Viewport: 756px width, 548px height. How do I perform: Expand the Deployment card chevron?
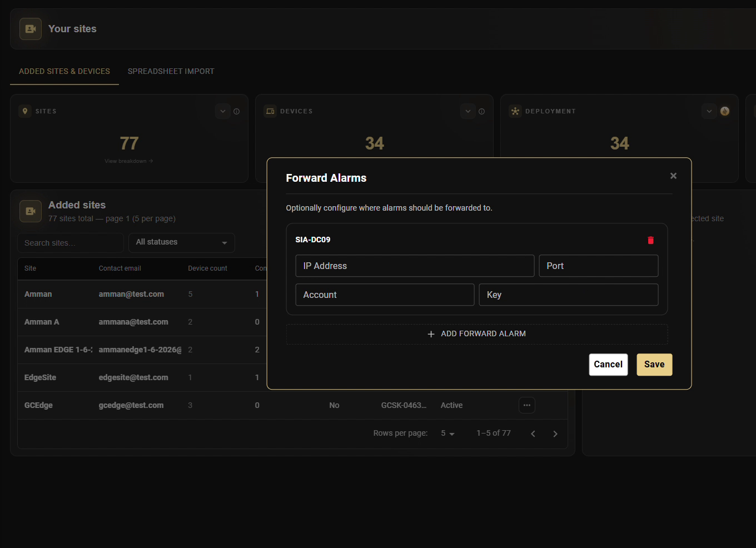[x=709, y=111]
